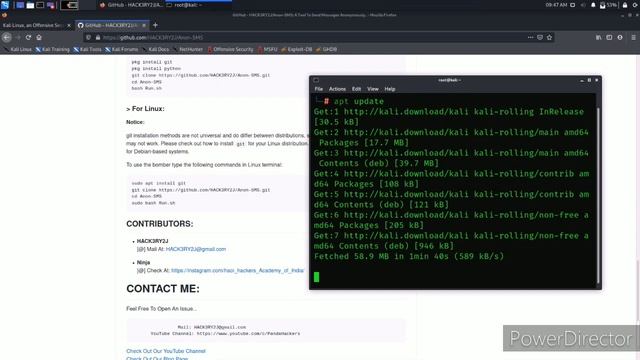Go back in Firefox
The image size is (640, 360).
pyautogui.click(x=7, y=37)
